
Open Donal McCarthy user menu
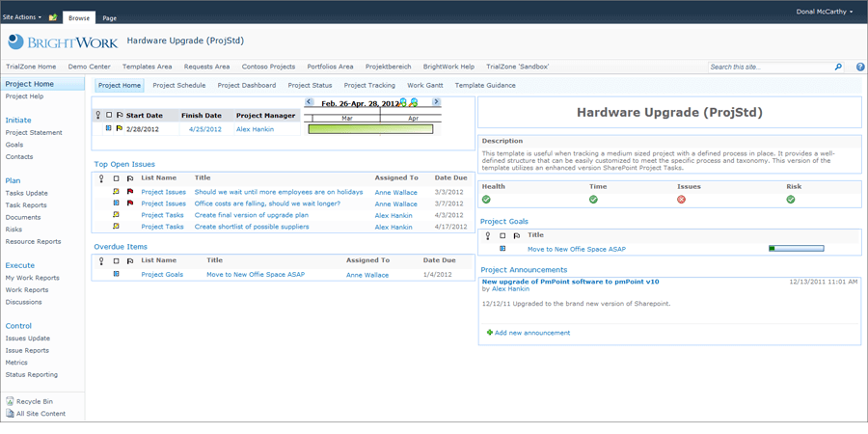tap(825, 11)
